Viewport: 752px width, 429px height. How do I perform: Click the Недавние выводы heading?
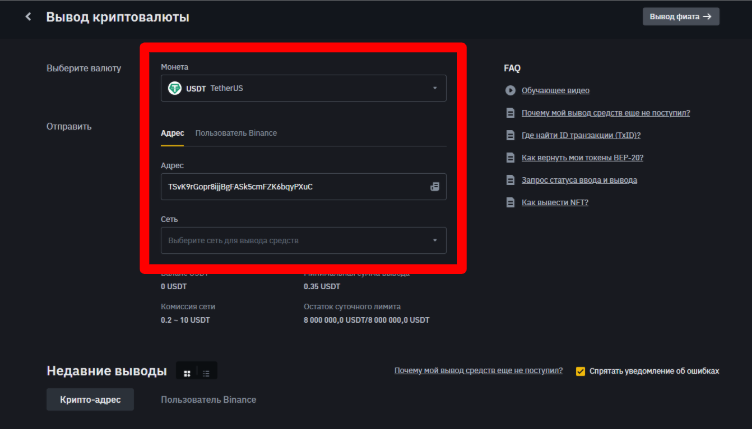click(x=106, y=371)
